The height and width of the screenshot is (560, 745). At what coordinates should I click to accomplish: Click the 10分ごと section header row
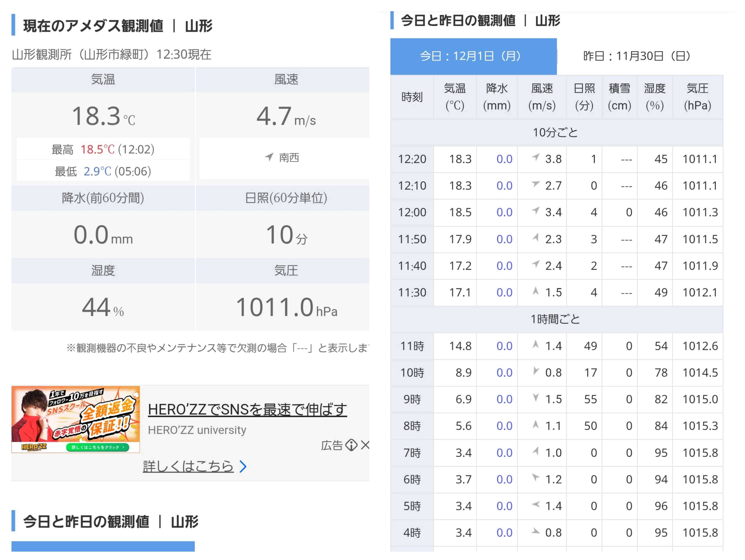pos(556,133)
